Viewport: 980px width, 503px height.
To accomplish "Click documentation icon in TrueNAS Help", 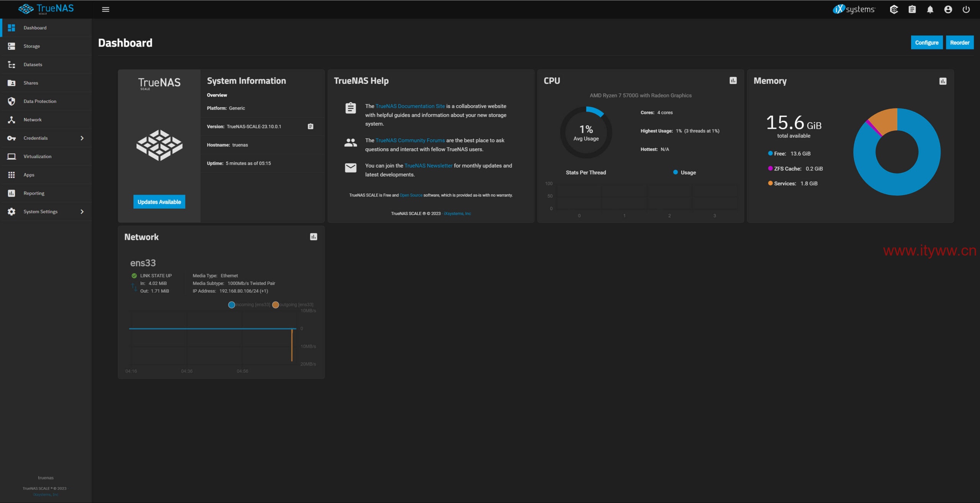I will (351, 108).
